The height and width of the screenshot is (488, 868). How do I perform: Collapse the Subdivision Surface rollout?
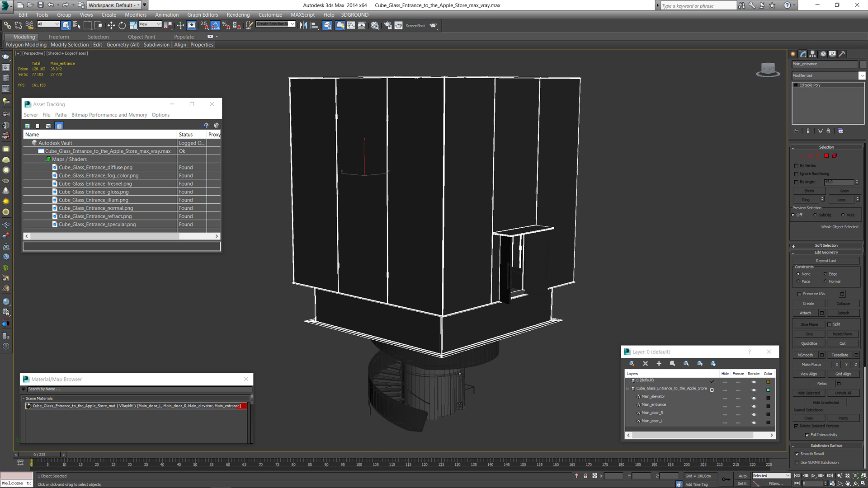tap(826, 446)
